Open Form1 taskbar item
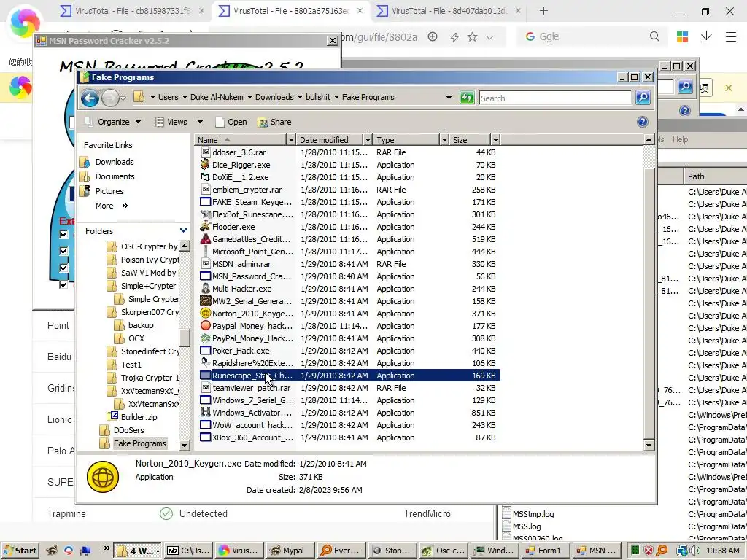 (x=545, y=551)
